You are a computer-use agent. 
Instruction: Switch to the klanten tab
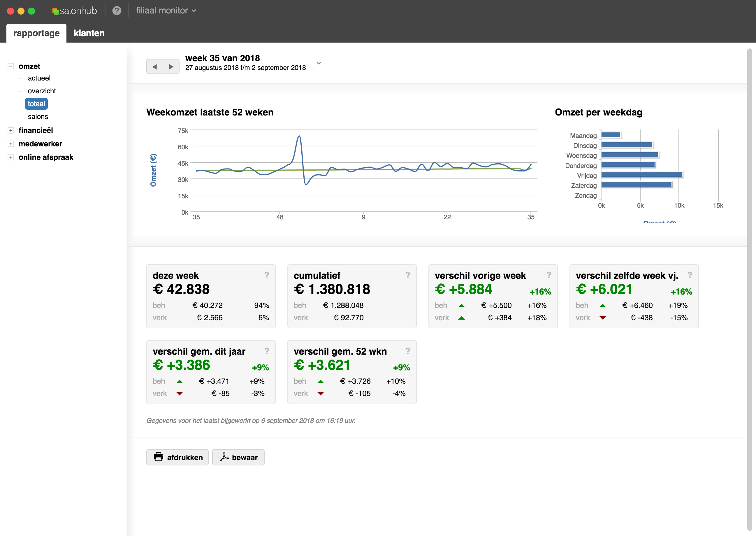(x=89, y=33)
